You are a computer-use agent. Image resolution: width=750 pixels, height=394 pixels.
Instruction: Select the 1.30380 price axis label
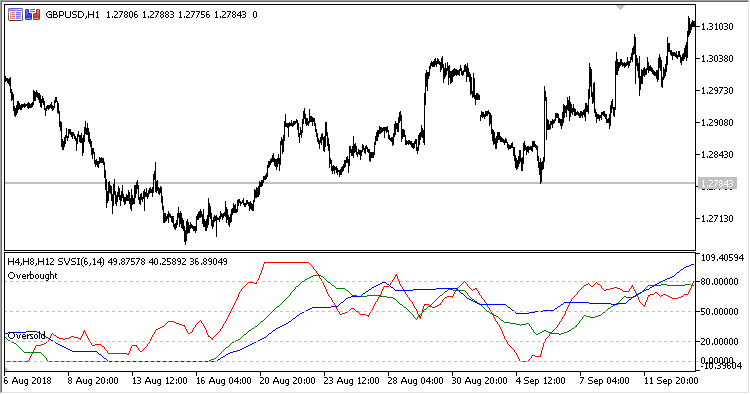coord(717,59)
